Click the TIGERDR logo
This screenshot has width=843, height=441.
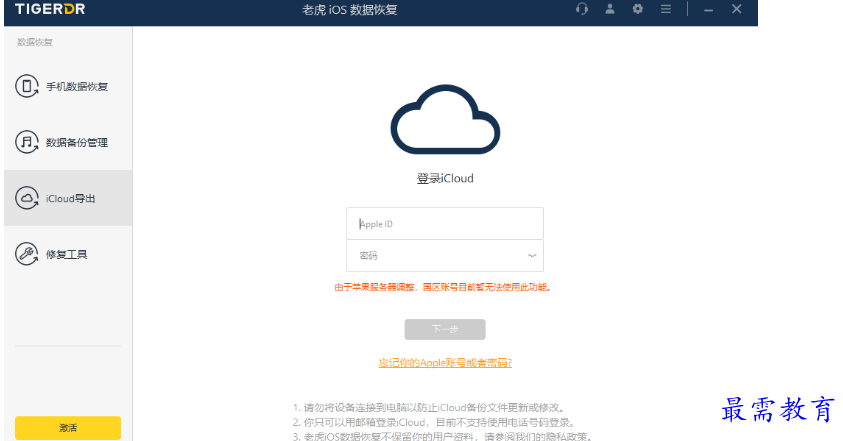coord(50,9)
